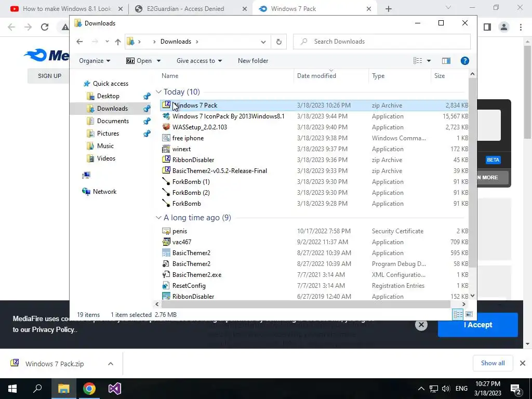Open a new Chrome tab
Image resolution: width=532 pixels, height=399 pixels.
[x=389, y=9]
